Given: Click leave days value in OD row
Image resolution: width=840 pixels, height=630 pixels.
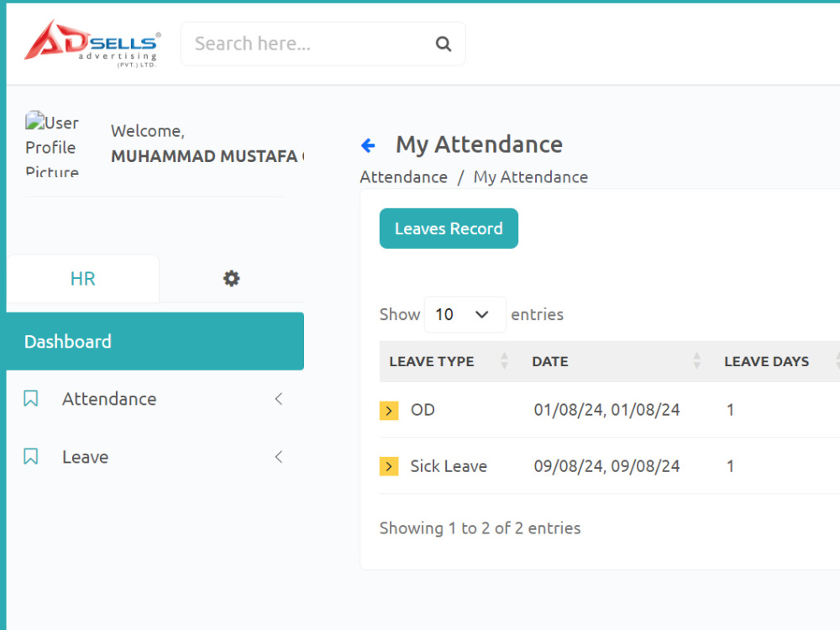Looking at the screenshot, I should (730, 410).
